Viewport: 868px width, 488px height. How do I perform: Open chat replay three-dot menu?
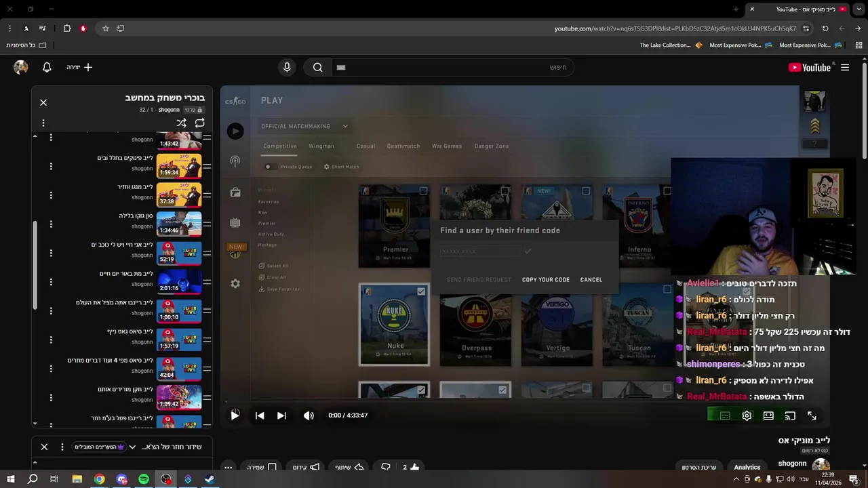pyautogui.click(x=62, y=447)
